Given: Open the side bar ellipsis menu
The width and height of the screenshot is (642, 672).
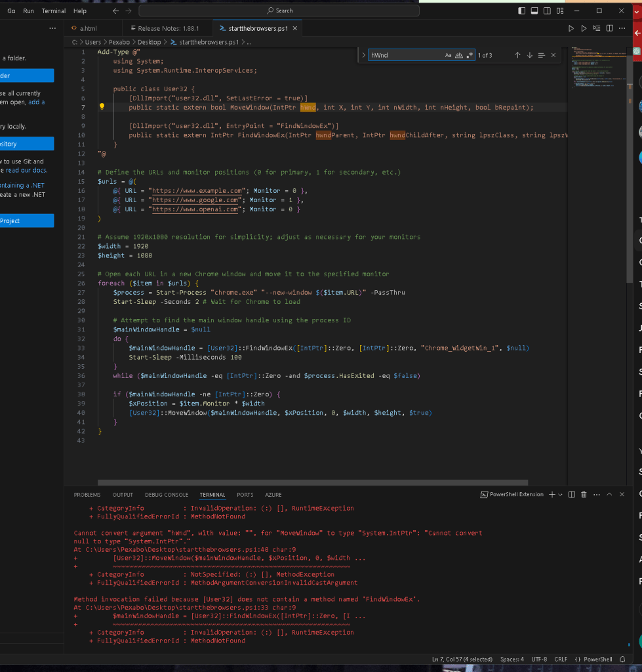Looking at the screenshot, I should click(52, 28).
